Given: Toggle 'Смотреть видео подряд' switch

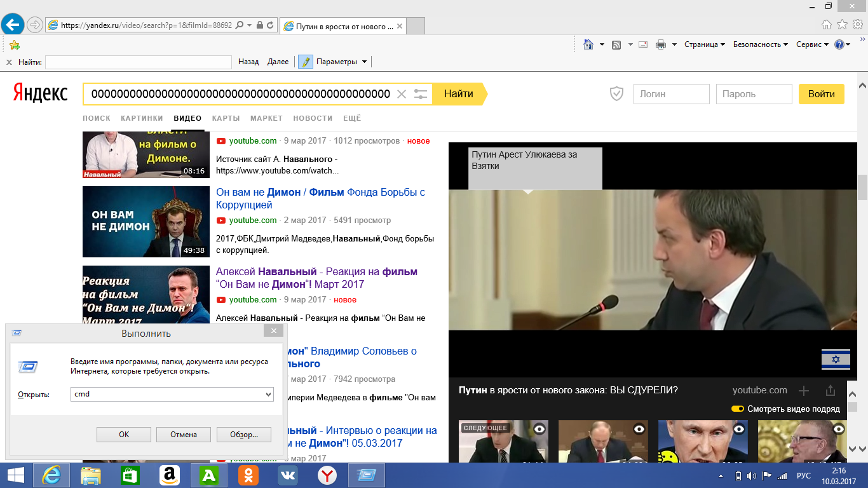Looking at the screenshot, I should tap(738, 409).
